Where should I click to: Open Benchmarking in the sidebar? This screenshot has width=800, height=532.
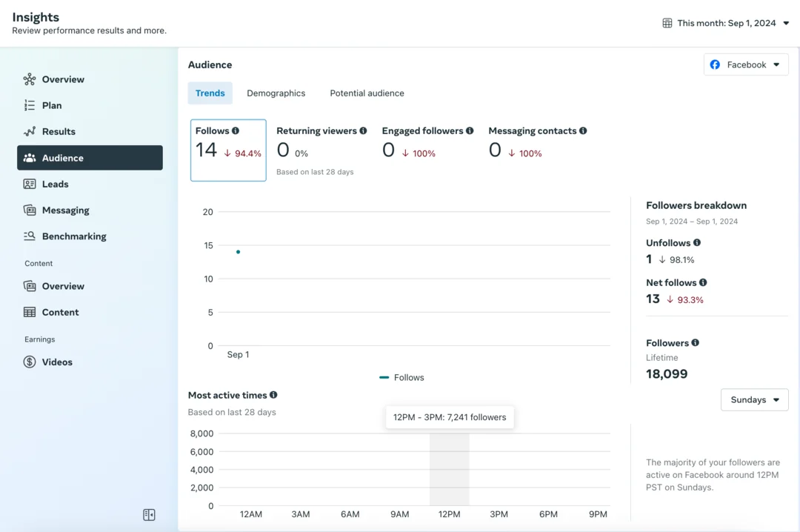[90, 236]
